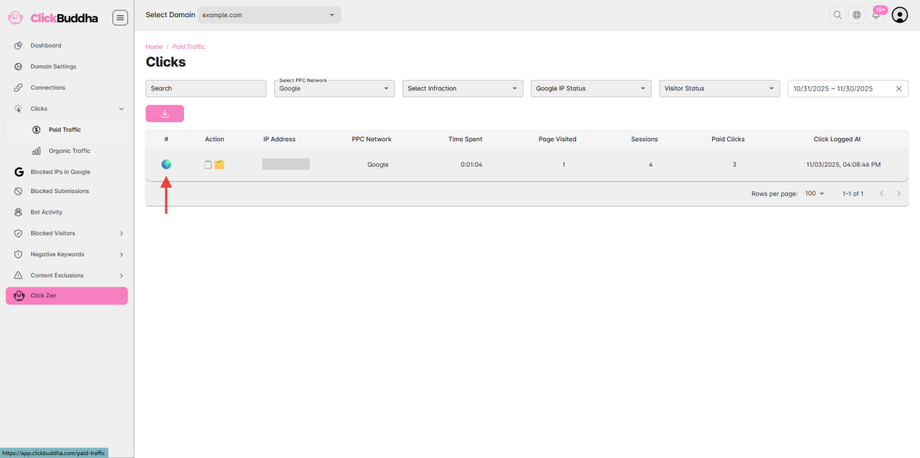Click the Time Spent column header
Image resolution: width=920 pixels, height=458 pixels.
[465, 140]
